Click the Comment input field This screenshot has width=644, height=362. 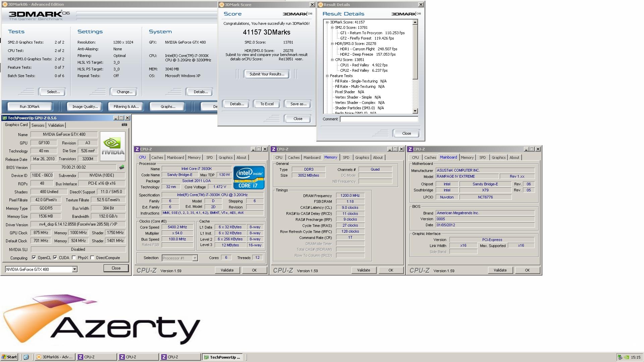379,119
